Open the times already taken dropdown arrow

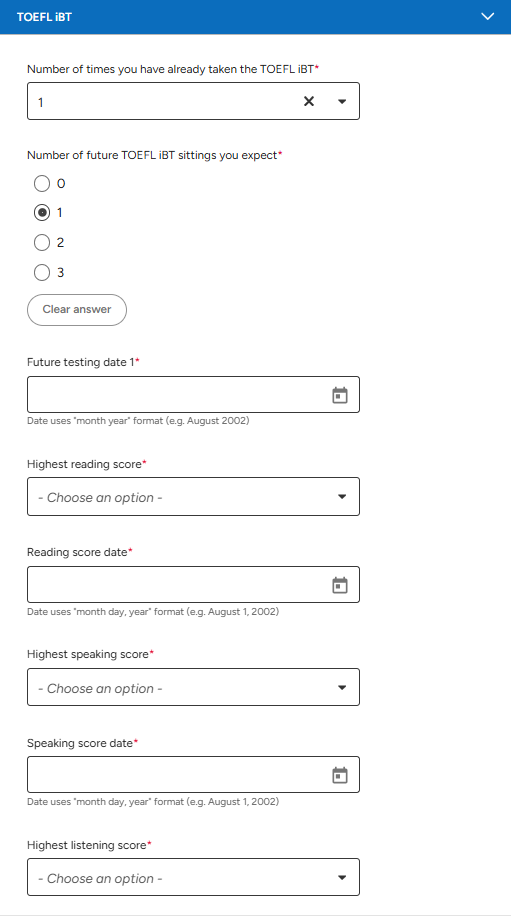(x=342, y=102)
